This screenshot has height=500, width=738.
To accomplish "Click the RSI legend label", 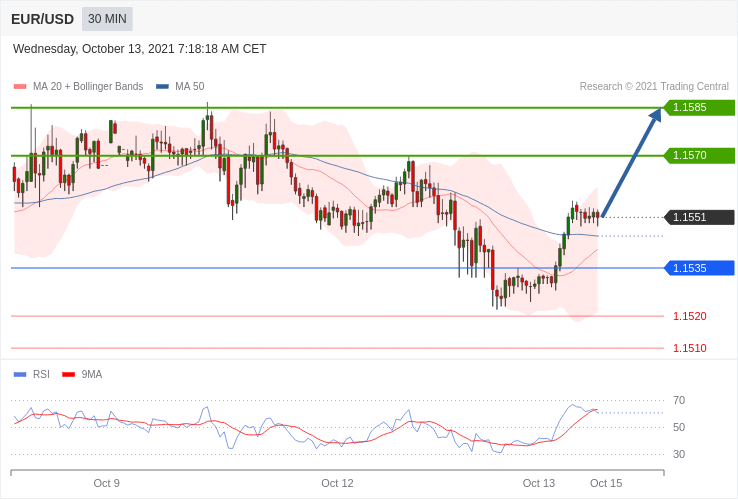I will (41, 375).
